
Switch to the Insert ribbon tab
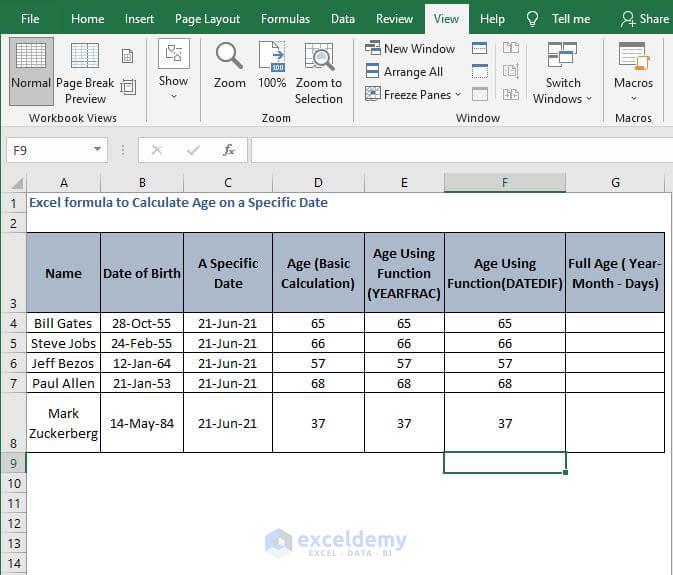(139, 19)
